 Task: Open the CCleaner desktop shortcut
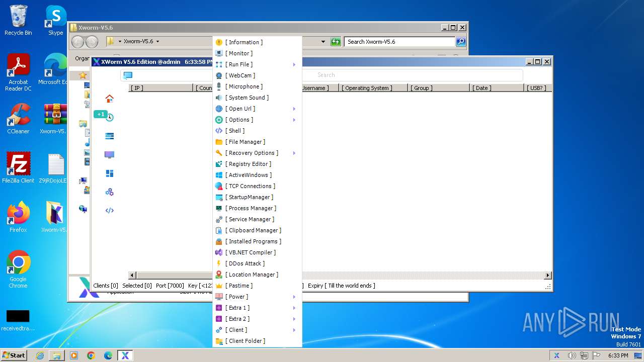click(x=18, y=119)
